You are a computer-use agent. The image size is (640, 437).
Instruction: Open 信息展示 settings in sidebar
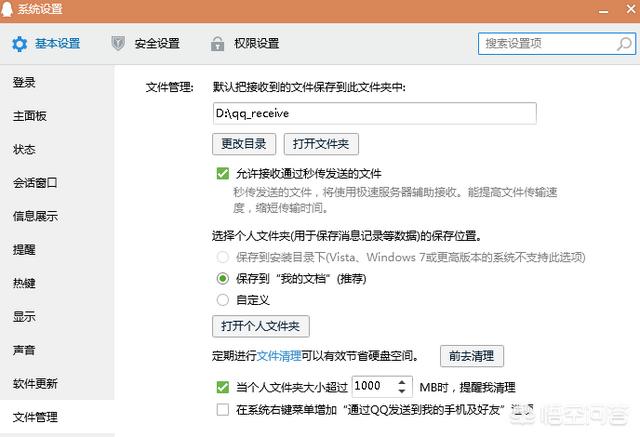click(57, 216)
